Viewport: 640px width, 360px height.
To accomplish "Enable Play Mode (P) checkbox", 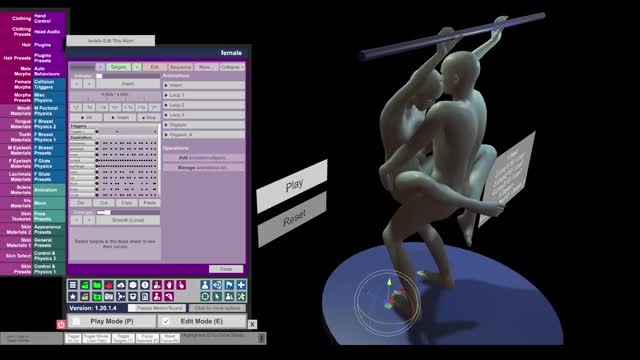I will pos(76,322).
